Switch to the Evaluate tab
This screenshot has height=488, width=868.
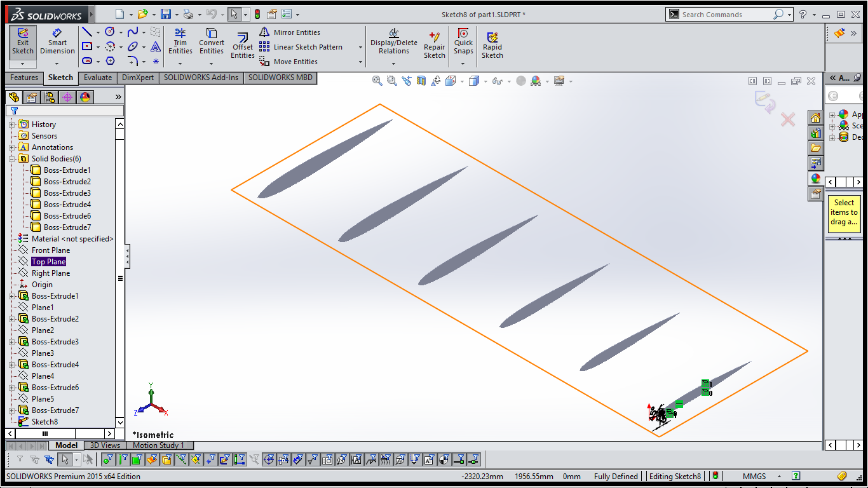click(x=98, y=78)
